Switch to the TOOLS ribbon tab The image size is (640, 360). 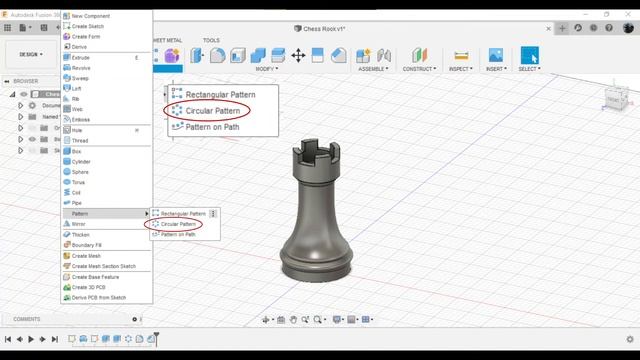click(x=211, y=40)
